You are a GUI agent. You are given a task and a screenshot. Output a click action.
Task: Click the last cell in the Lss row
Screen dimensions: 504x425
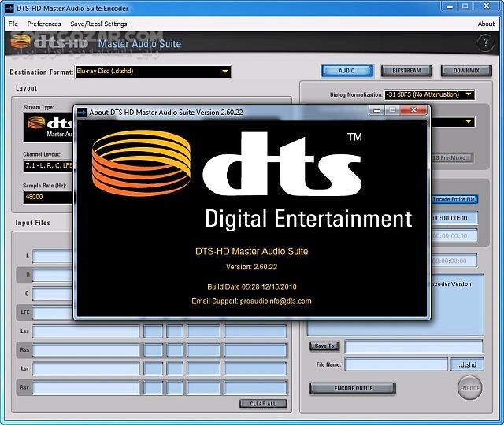[x=255, y=331]
